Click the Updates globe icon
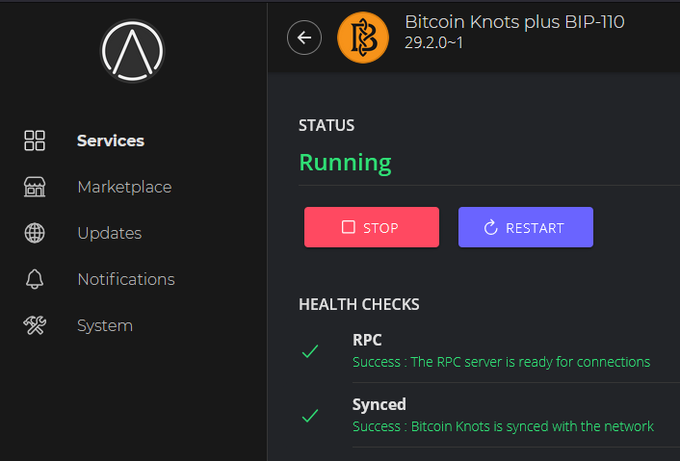 tap(35, 233)
